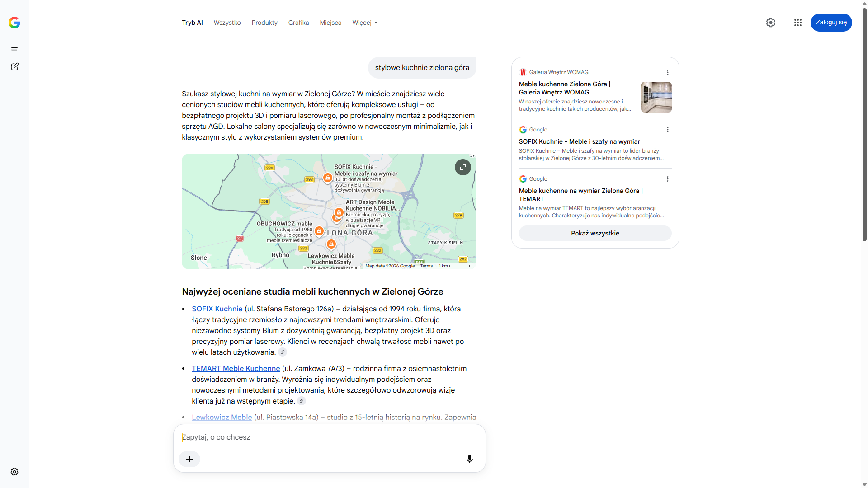Click the scroll down arrow of the scrollbar
The image size is (868, 488).
click(864, 484)
